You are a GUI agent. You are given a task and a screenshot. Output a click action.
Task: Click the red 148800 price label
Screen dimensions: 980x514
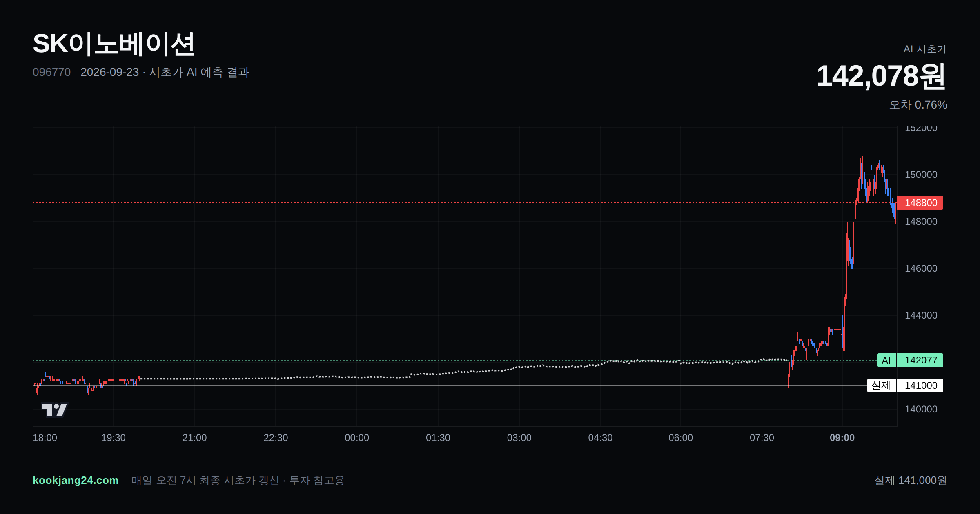(x=920, y=203)
